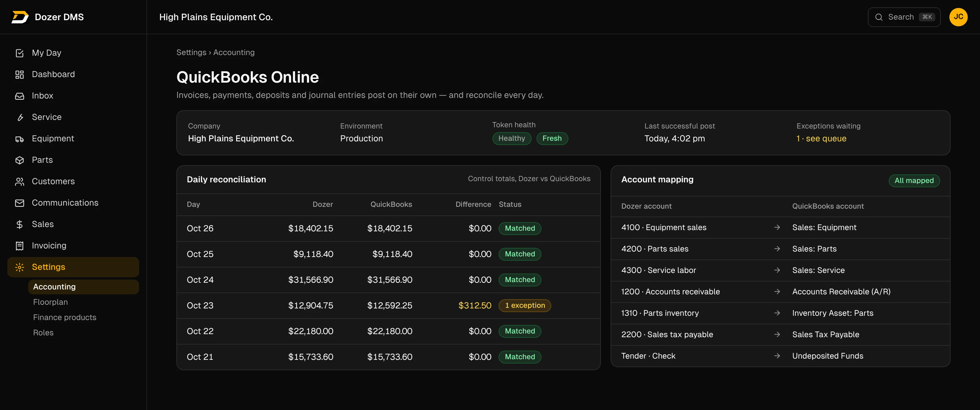Click the Service wrench icon
This screenshot has height=410, width=980.
[19, 117]
